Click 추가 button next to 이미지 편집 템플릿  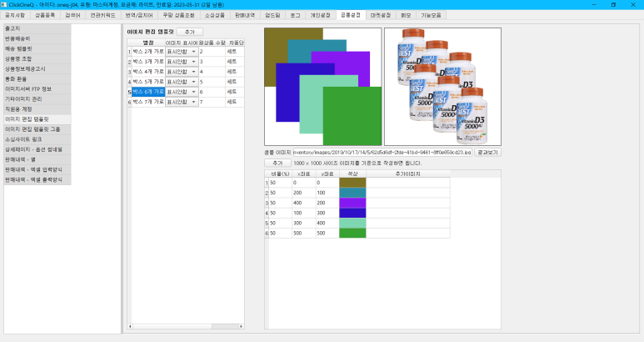coord(190,32)
